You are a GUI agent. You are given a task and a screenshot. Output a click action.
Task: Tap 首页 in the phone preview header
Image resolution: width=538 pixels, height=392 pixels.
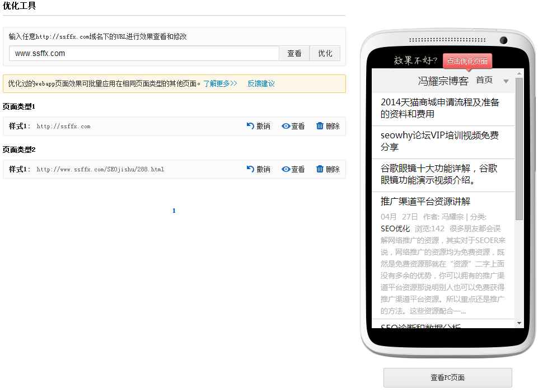point(484,80)
